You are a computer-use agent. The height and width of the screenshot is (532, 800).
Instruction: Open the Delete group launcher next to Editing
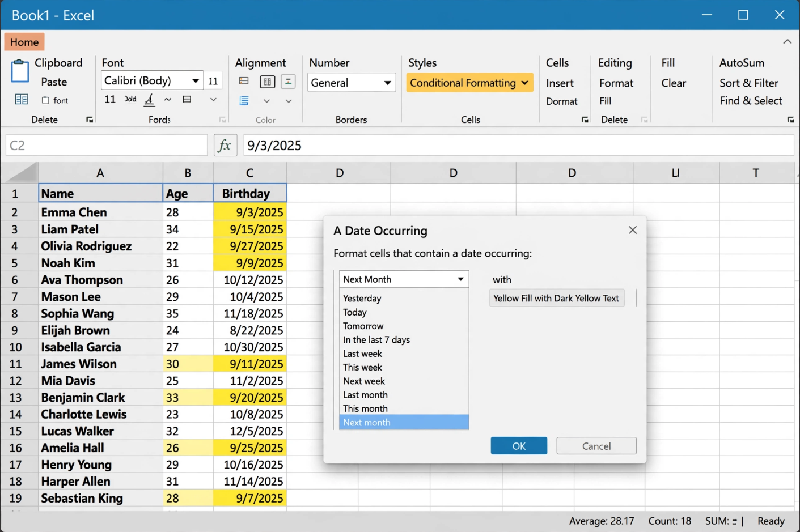point(644,120)
